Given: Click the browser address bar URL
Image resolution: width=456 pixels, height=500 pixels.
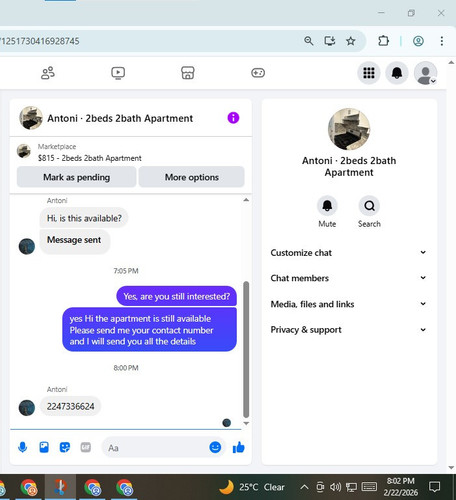Looking at the screenshot, I should [40, 41].
